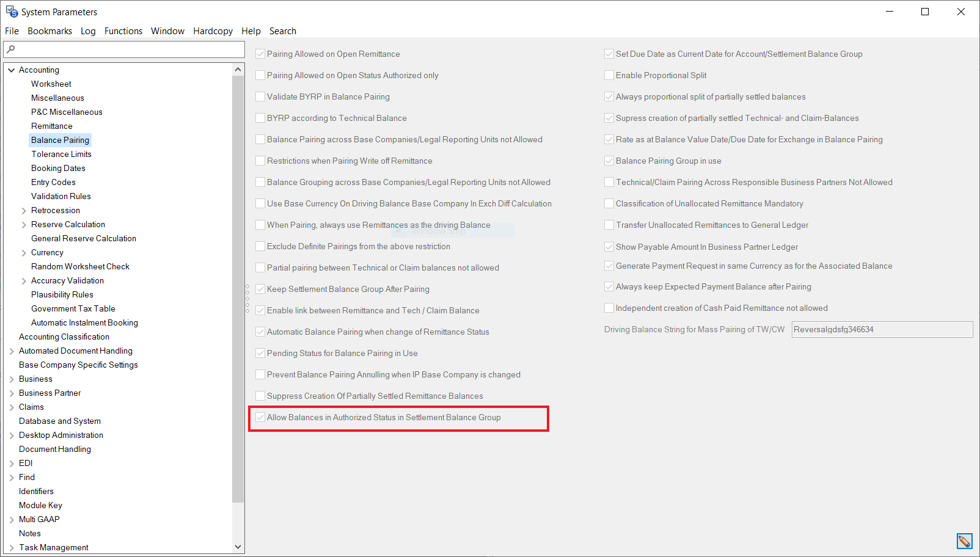This screenshot has height=557, width=980.
Task: Open the Functions menu
Action: [123, 31]
